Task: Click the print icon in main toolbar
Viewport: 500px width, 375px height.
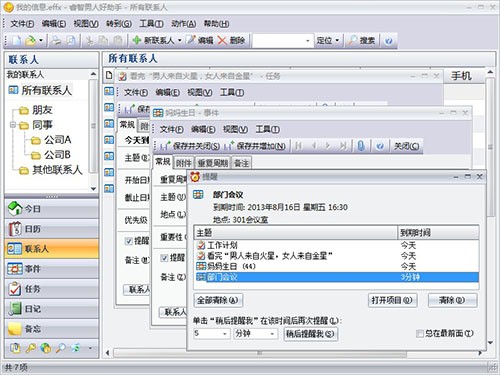Action: click(56, 41)
